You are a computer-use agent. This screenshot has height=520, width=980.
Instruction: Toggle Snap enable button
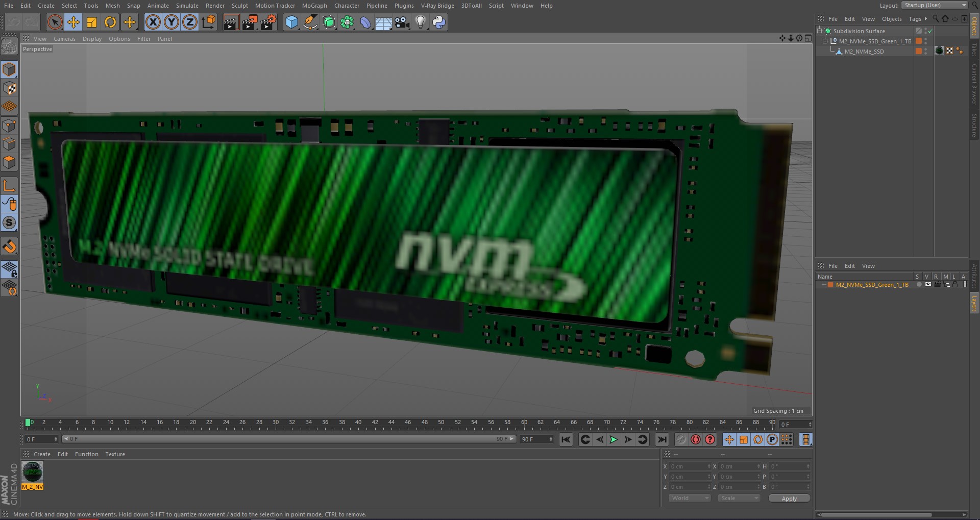click(9, 246)
